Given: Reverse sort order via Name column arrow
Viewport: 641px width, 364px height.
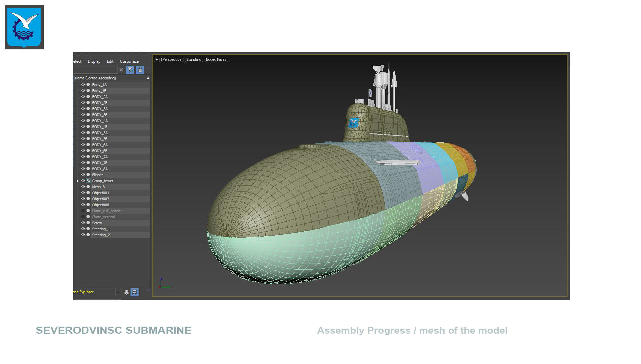Looking at the screenshot, I should tap(148, 78).
